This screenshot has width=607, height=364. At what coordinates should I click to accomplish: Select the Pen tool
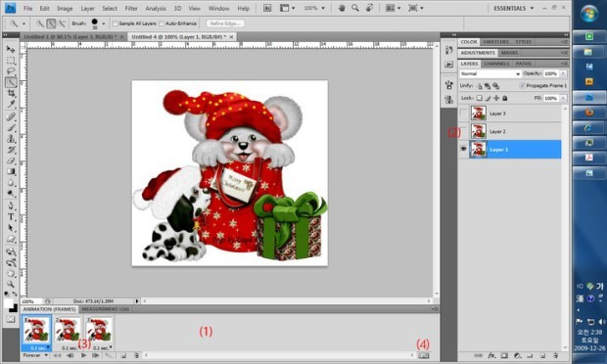click(x=11, y=205)
